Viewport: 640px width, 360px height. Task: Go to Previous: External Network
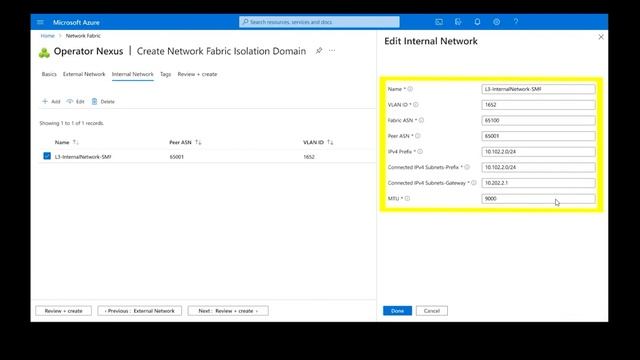[139, 311]
